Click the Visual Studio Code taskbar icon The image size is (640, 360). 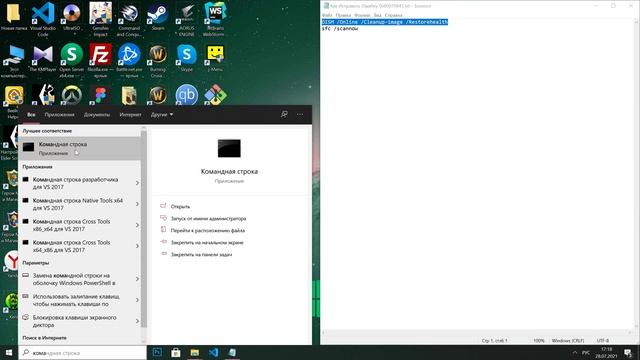213,353
